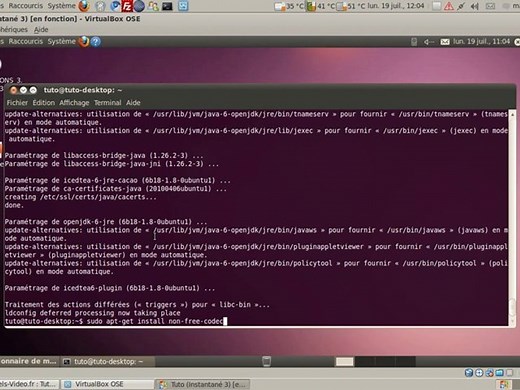Open Firefox from the host top panel
520x390 pixels.
click(84, 6)
